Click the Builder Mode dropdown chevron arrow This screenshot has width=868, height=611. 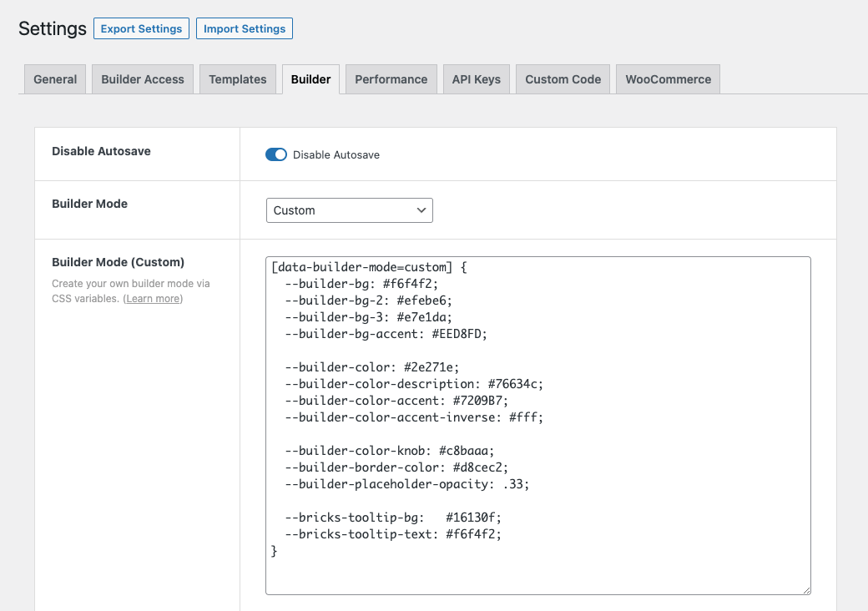(x=421, y=210)
